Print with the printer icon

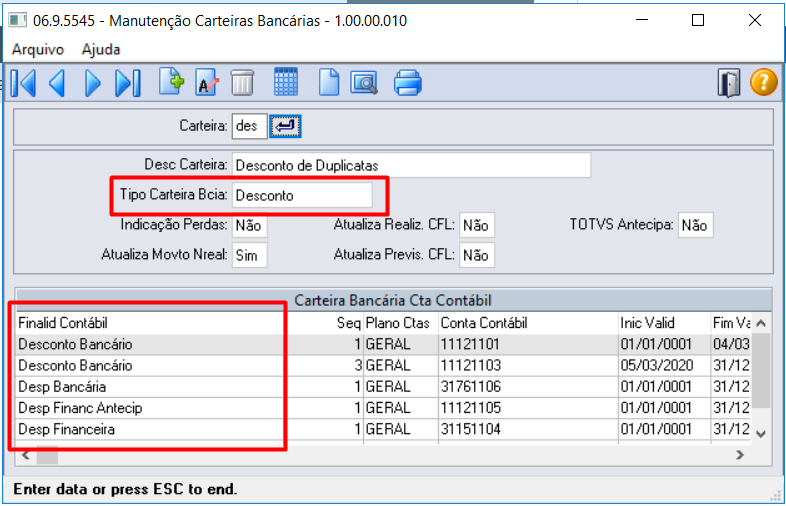tap(408, 83)
